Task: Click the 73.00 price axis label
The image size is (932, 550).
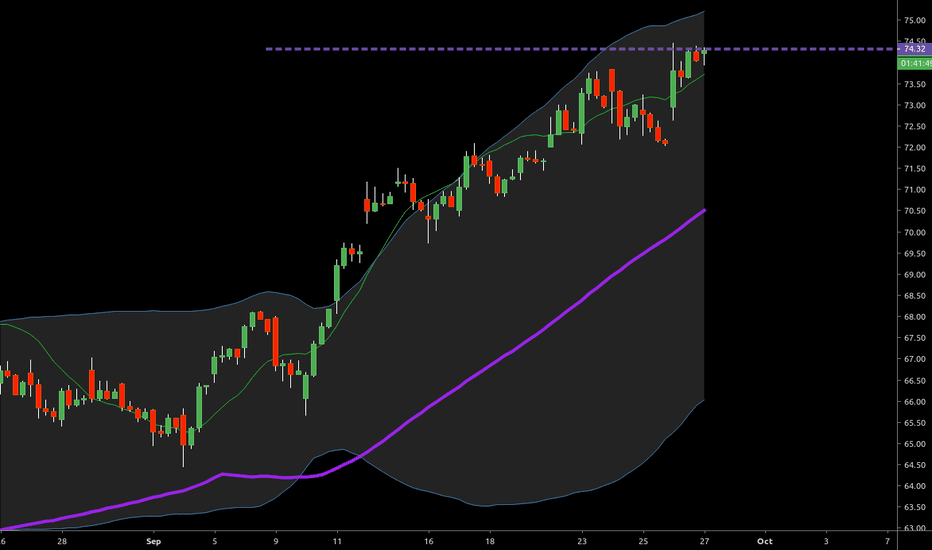Action: 914,105
